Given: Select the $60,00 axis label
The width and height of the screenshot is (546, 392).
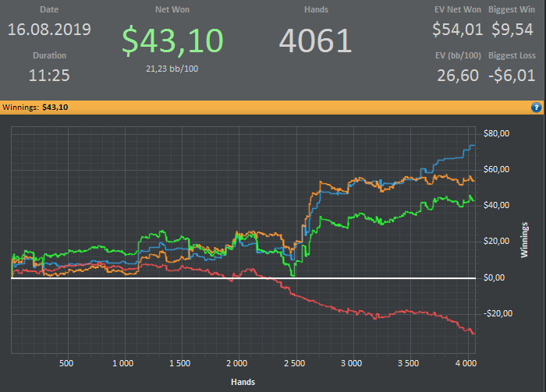Looking at the screenshot, I should click(496, 169).
